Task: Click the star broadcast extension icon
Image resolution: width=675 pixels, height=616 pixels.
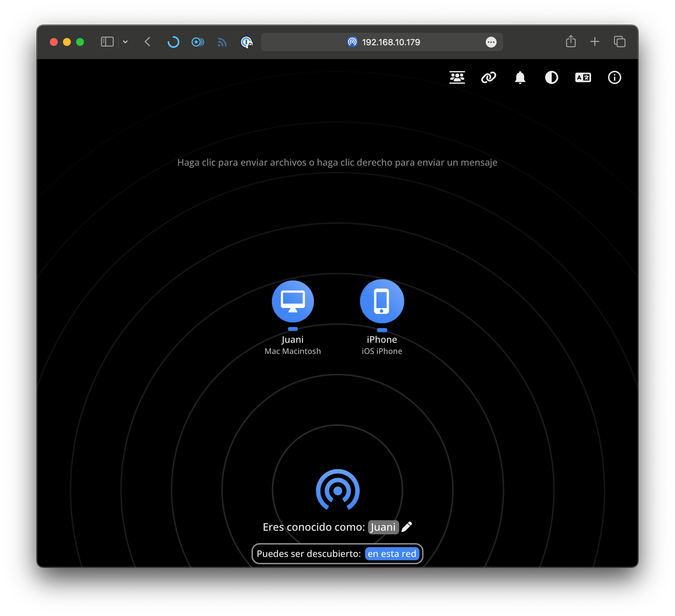Action: point(197,42)
